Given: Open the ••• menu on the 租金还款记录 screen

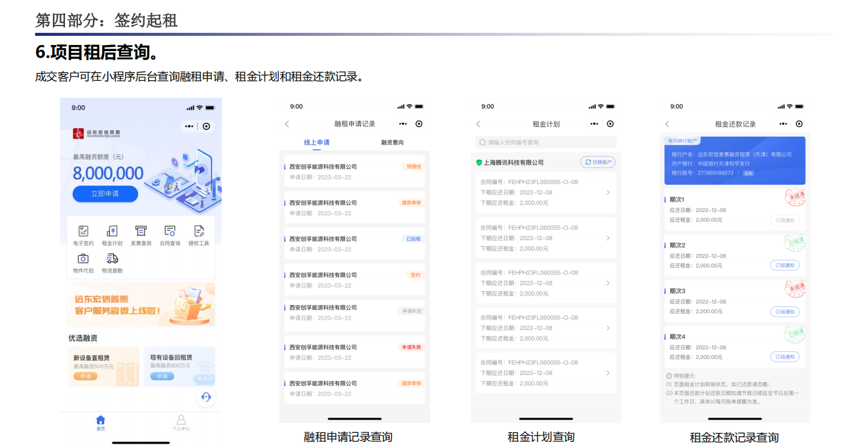Looking at the screenshot, I should [x=783, y=124].
